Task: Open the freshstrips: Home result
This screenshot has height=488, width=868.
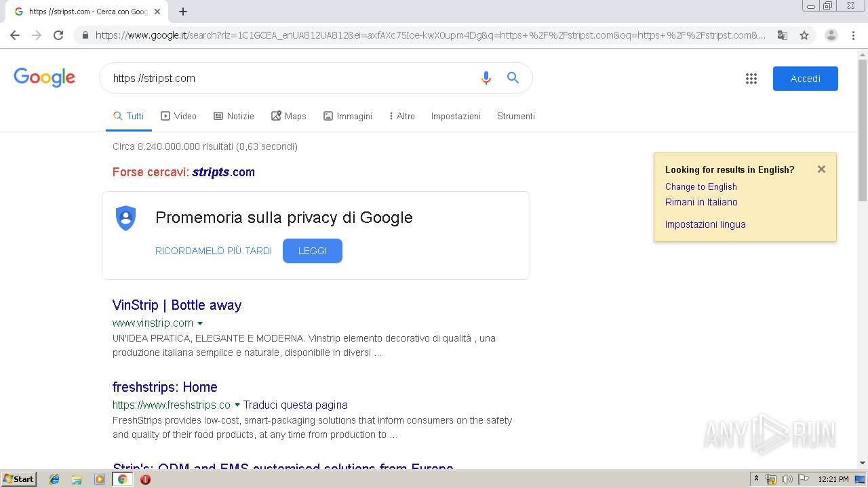Action: pos(165,387)
